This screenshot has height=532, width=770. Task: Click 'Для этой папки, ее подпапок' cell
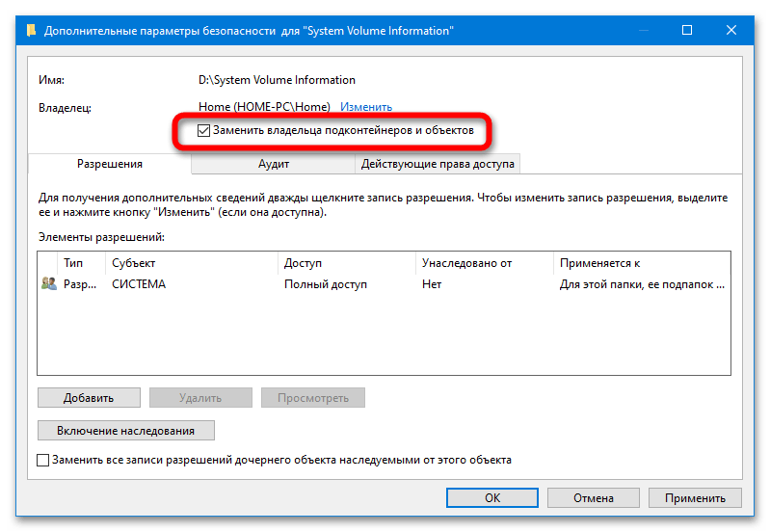pos(642,284)
